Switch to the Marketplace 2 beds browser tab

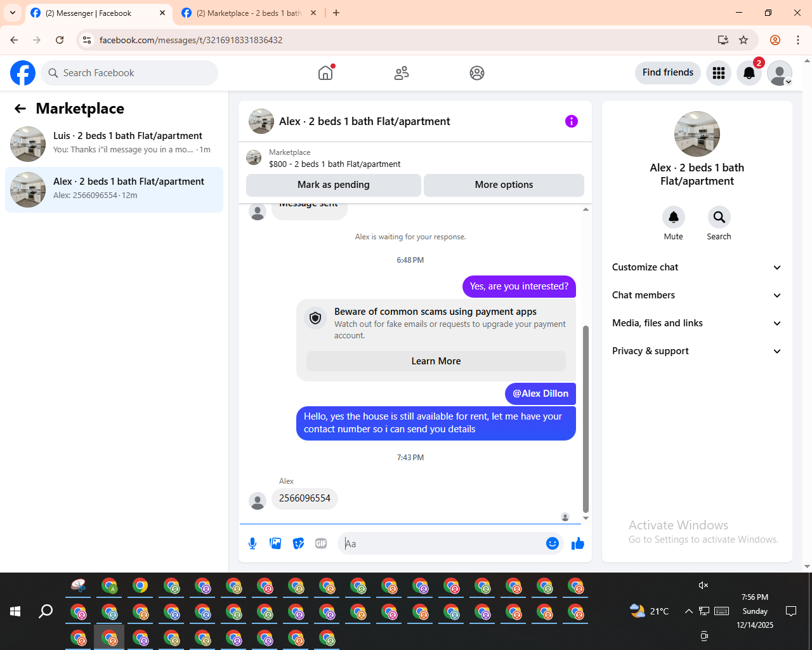248,13
